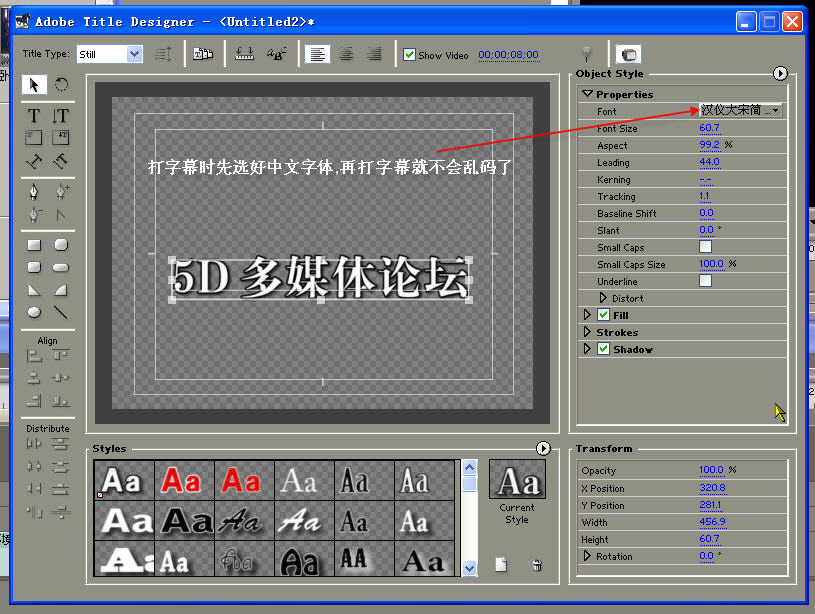Click the Opacity value 100.0
The width and height of the screenshot is (815, 614).
712,470
